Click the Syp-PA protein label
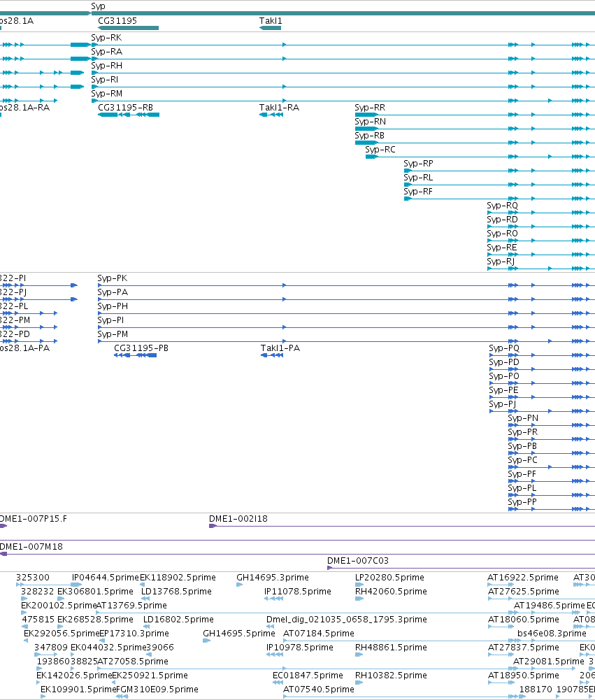Viewport: 595px width, 700px height. 113,292
